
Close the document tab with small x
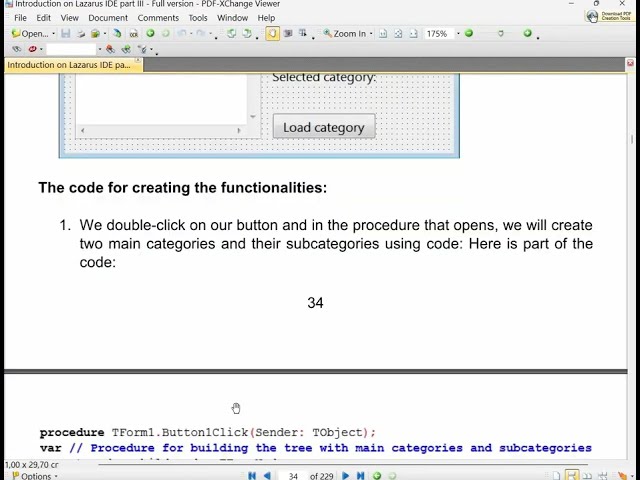point(138,60)
